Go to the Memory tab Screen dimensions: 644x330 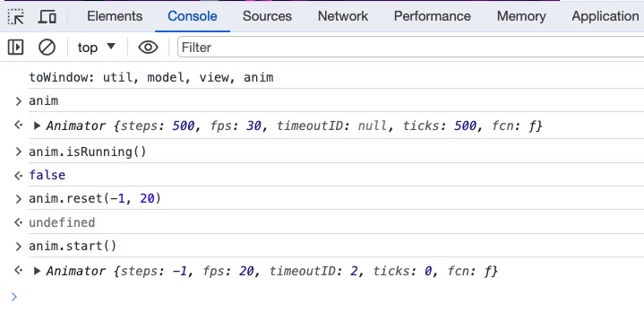(x=521, y=16)
